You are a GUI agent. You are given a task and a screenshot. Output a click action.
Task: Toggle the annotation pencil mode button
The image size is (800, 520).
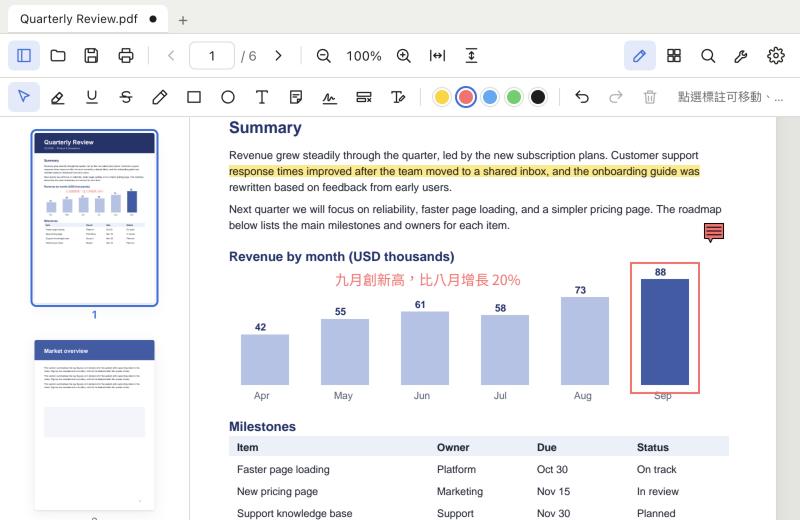[x=639, y=56]
